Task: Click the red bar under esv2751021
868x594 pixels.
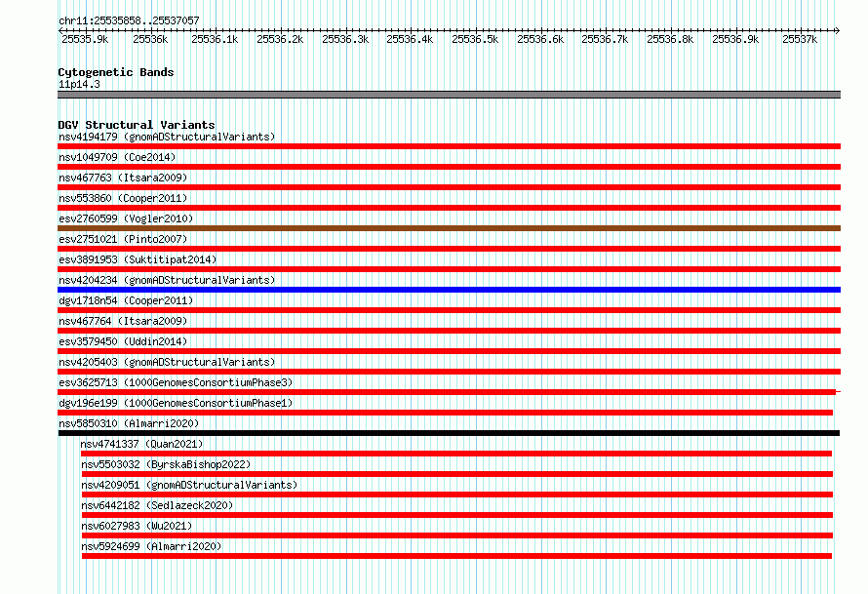Action: (x=449, y=249)
